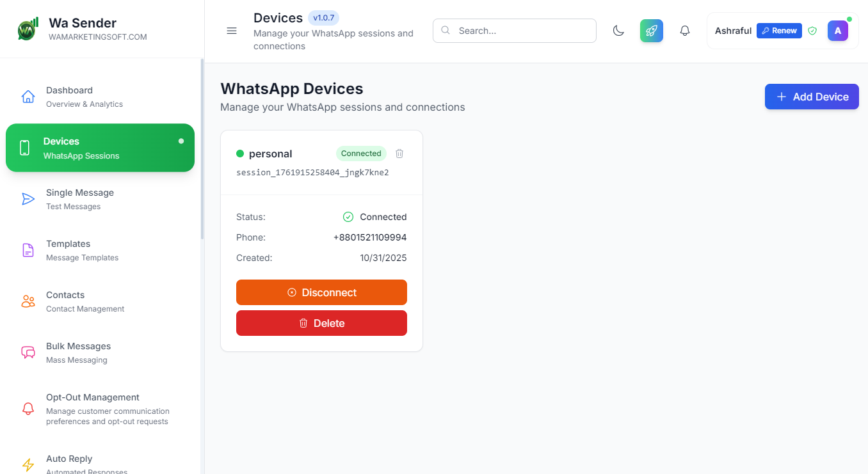
Task: Open Templates via the document icon
Action: pos(28,249)
